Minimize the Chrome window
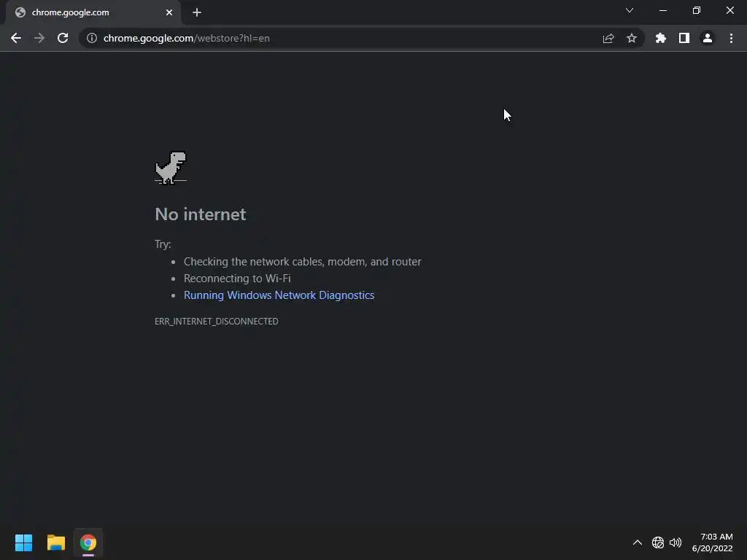The width and height of the screenshot is (747, 560). point(663,10)
